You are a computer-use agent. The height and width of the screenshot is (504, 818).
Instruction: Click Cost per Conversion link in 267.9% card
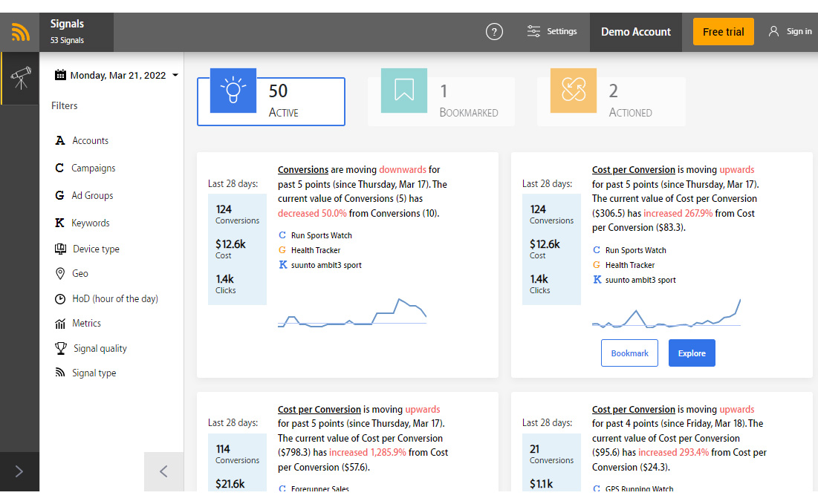pyautogui.click(x=633, y=169)
